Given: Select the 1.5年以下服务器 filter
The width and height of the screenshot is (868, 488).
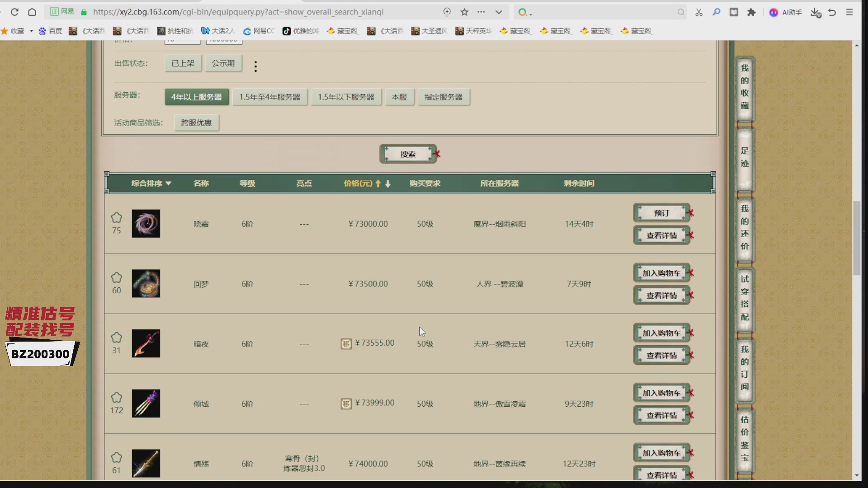Looking at the screenshot, I should pos(346,97).
